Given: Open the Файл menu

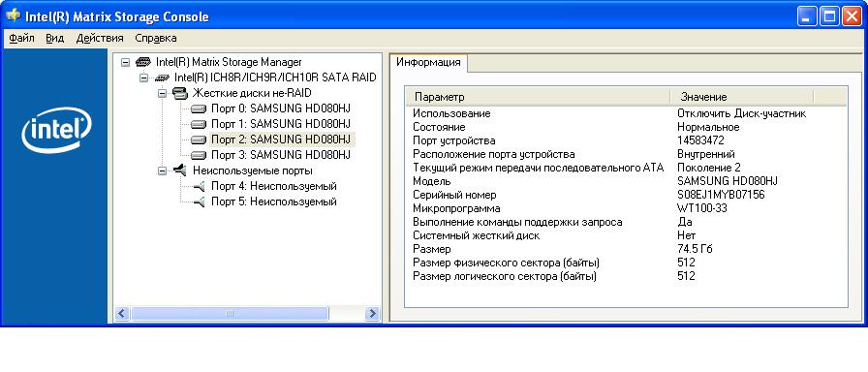Looking at the screenshot, I should pyautogui.click(x=21, y=38).
